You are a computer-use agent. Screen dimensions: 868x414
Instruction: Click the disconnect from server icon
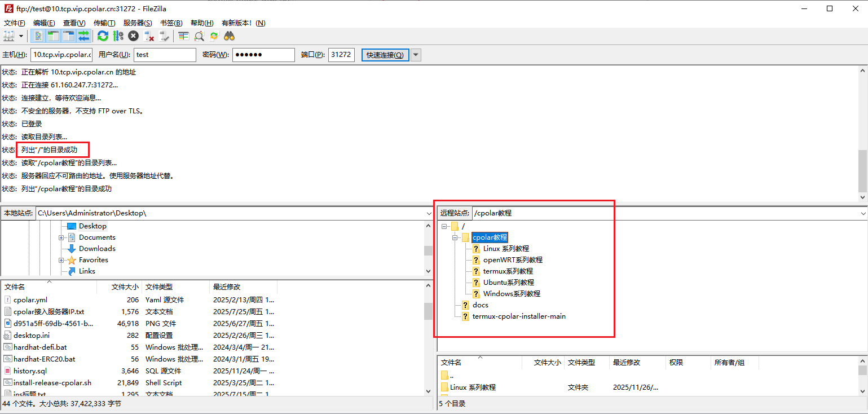(149, 36)
